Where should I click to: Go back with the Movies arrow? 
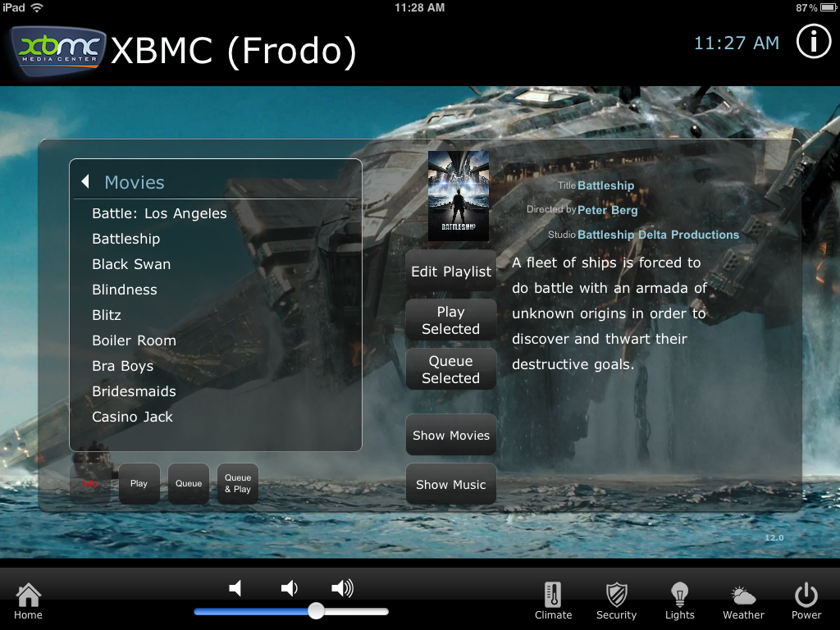coord(84,181)
